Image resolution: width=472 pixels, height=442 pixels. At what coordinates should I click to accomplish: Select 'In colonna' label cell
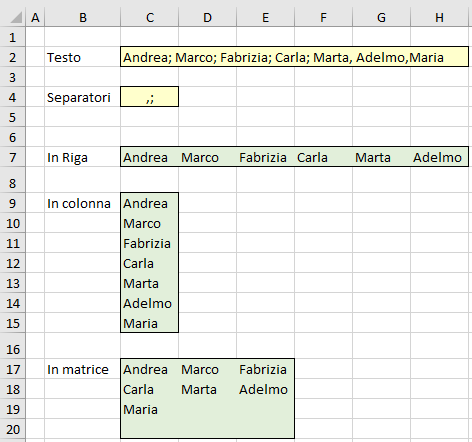coord(82,203)
